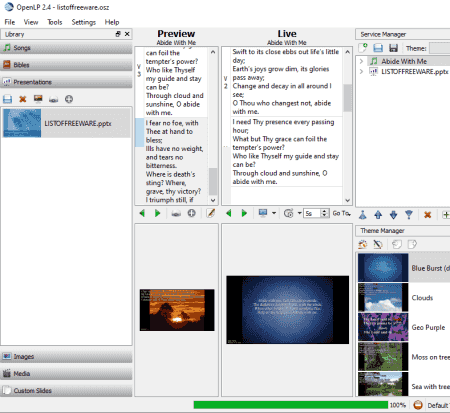Open the Help menu
450x413 pixels.
pyautogui.click(x=112, y=22)
